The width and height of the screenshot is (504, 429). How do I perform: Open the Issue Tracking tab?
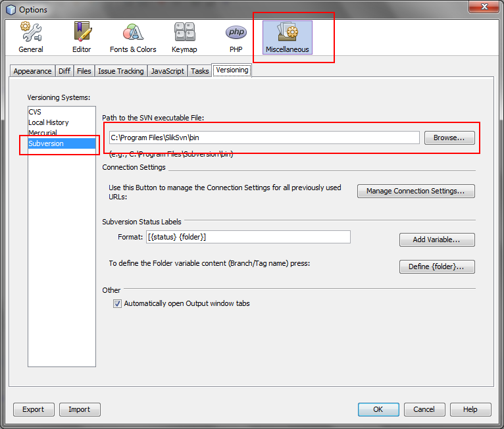120,71
